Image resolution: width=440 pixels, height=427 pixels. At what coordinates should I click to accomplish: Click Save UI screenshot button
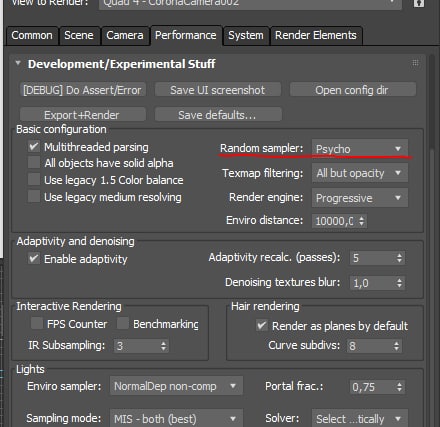pos(218,90)
